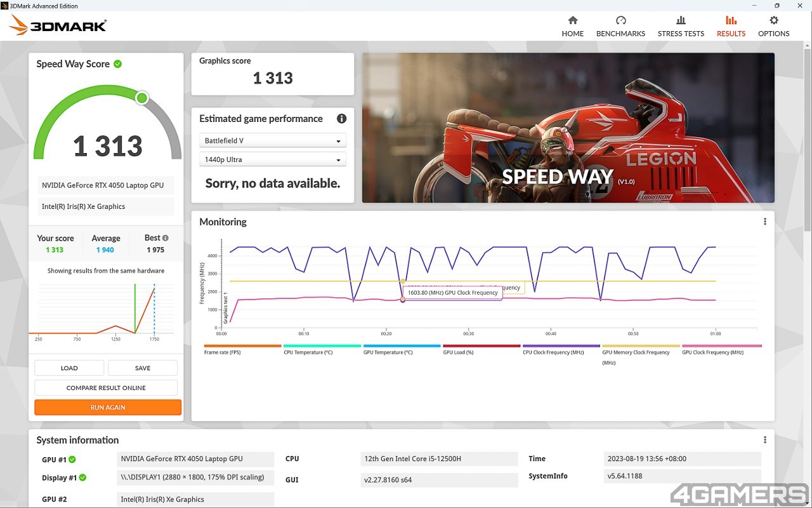Open the Battlefield V game dropdown

click(273, 141)
